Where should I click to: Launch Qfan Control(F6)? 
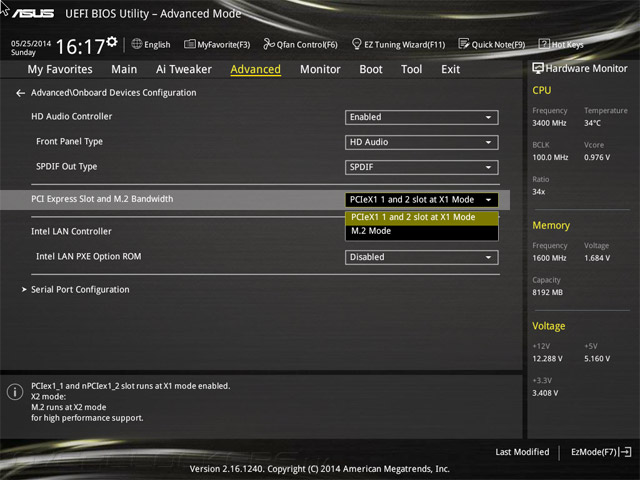[x=300, y=44]
